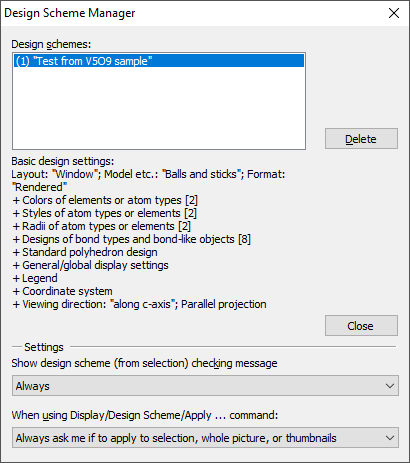Click the "Designs of bond types" line
Image resolution: width=410 pixels, height=463 pixels.
click(132, 239)
